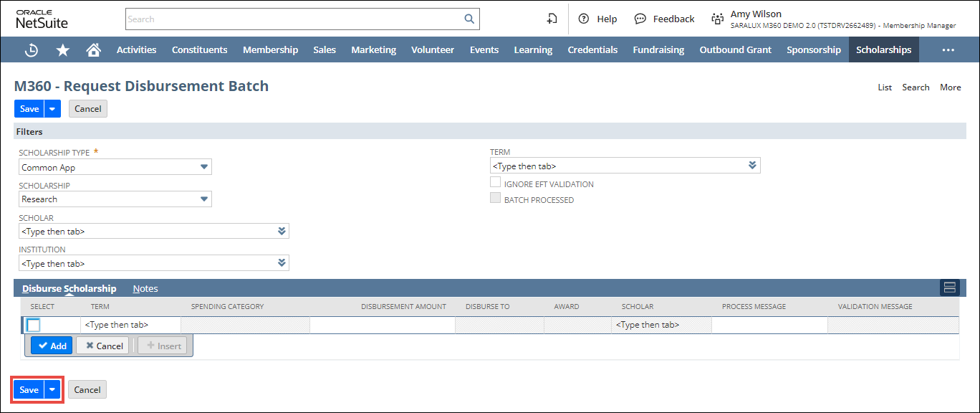Open the bottom Save button dropdown arrow
Screen dimensions: 980x413
tap(52, 389)
